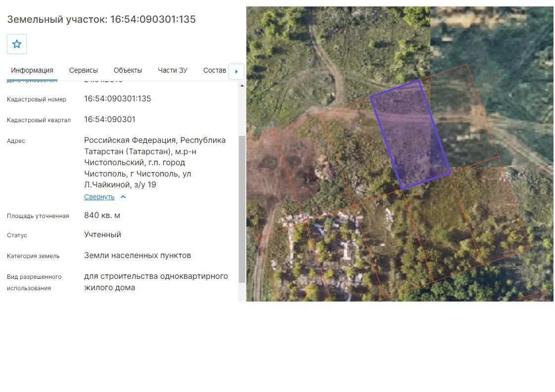Viewport: 555px width, 392px height.
Task: Show more tabs with the right arrow
Action: pyautogui.click(x=236, y=72)
